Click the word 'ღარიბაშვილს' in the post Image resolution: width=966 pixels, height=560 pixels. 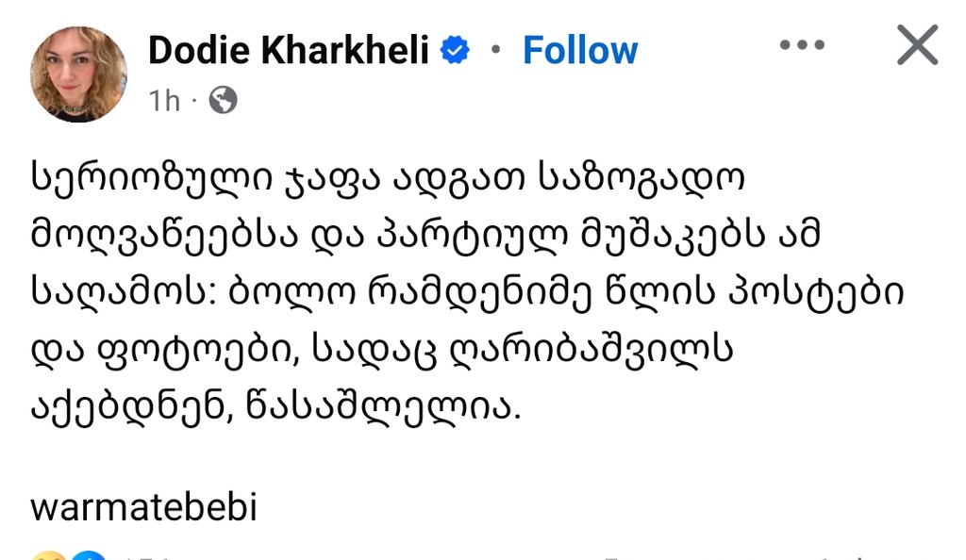click(623, 351)
